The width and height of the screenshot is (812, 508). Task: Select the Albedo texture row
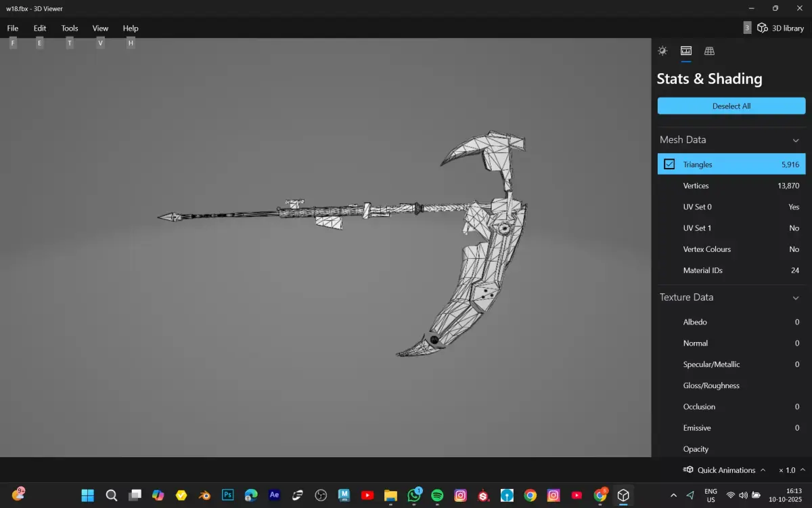(731, 322)
